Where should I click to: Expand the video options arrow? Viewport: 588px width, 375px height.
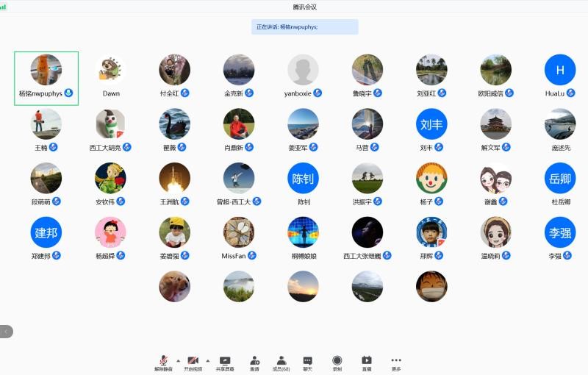click(207, 360)
